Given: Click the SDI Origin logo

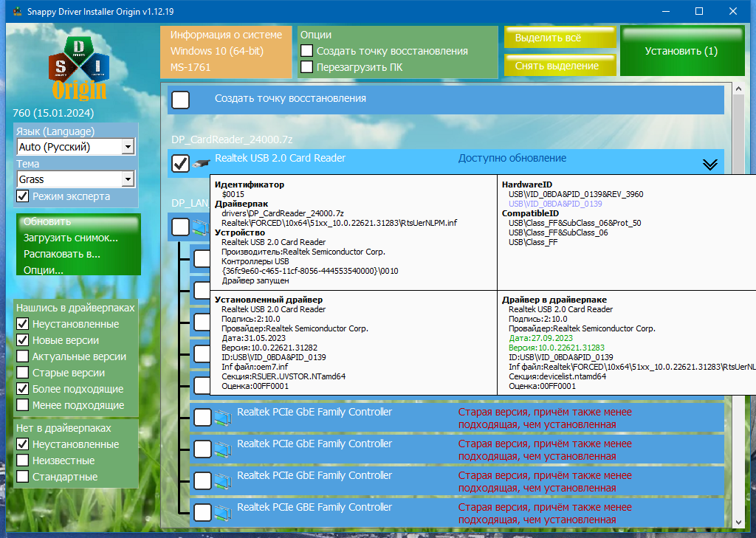Looking at the screenshot, I should pos(79,68).
